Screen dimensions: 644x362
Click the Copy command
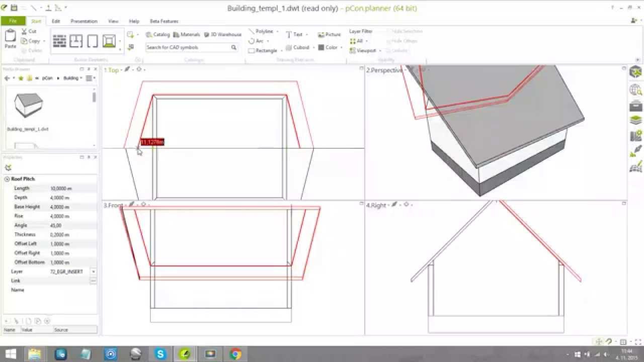point(30,41)
